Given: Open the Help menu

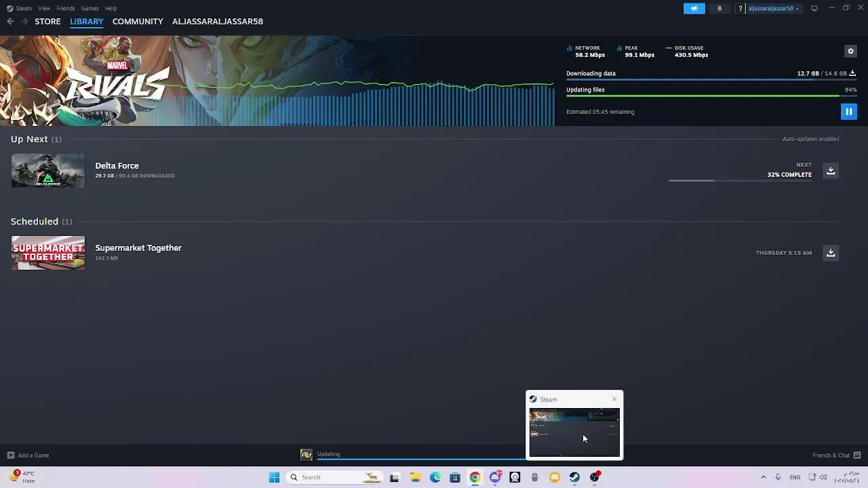Looking at the screenshot, I should tap(111, 8).
